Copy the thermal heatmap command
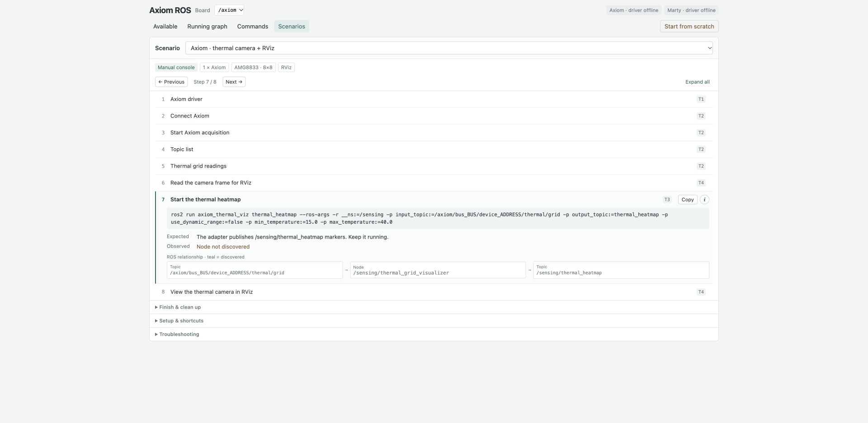868x423 pixels. pos(687,199)
